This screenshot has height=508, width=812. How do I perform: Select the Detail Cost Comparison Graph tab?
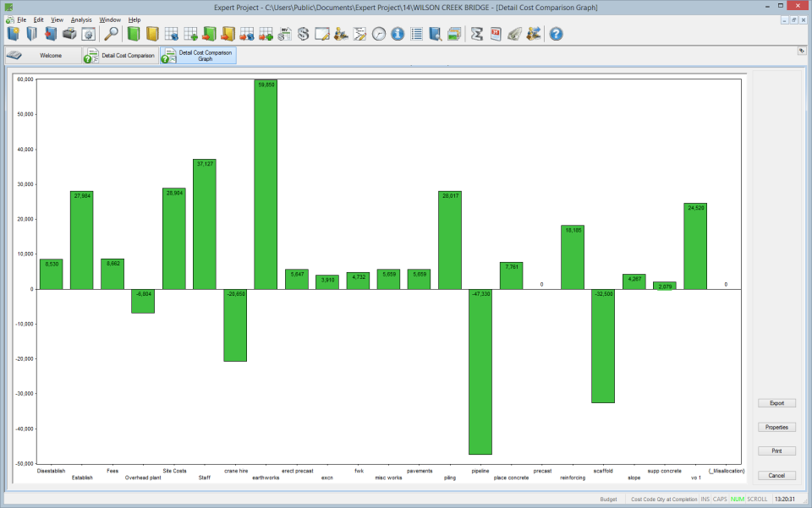click(x=198, y=55)
